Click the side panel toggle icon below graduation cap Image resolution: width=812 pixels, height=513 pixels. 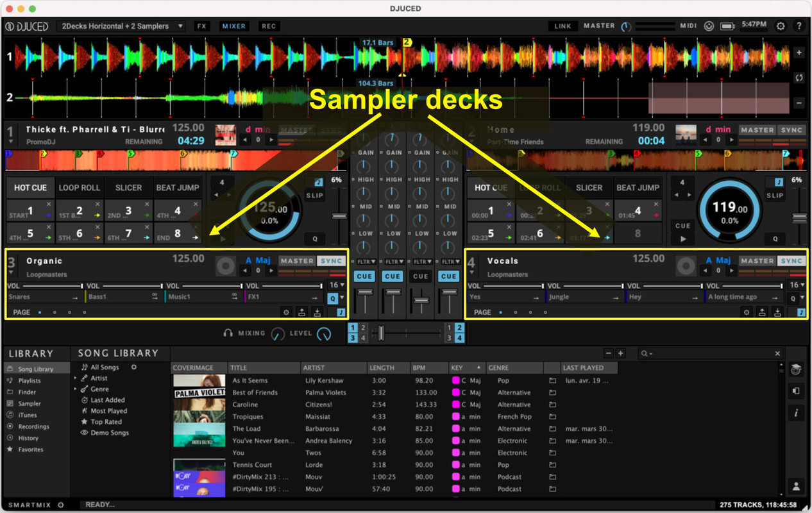coord(796,391)
